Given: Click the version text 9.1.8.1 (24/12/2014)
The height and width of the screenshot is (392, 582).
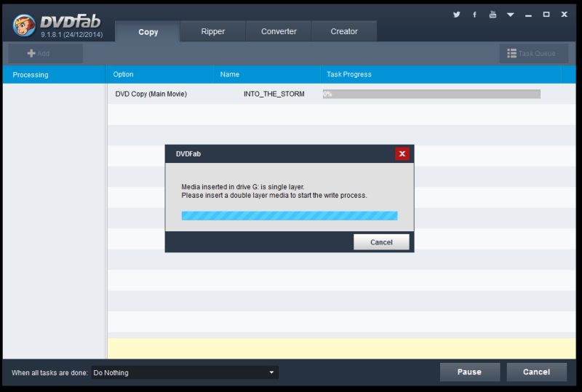Looking at the screenshot, I should [71, 35].
